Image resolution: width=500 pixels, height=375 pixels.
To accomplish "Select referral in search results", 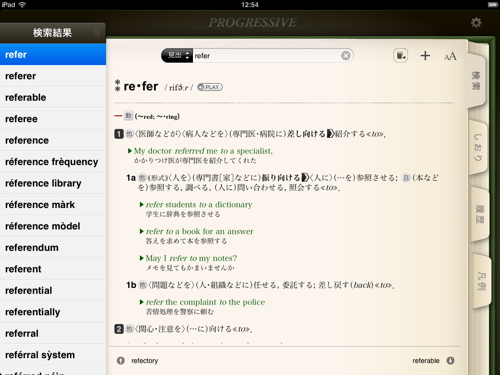I will tap(53, 333).
